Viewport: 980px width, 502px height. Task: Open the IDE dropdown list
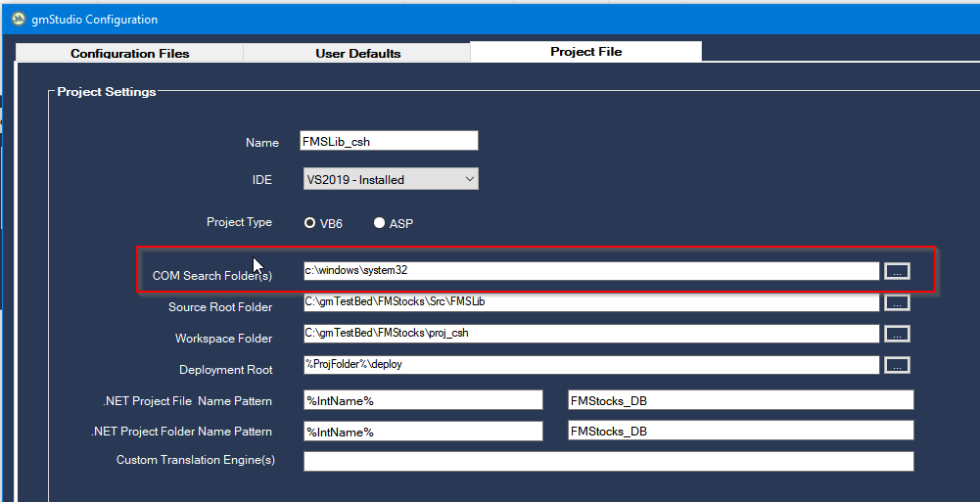470,179
